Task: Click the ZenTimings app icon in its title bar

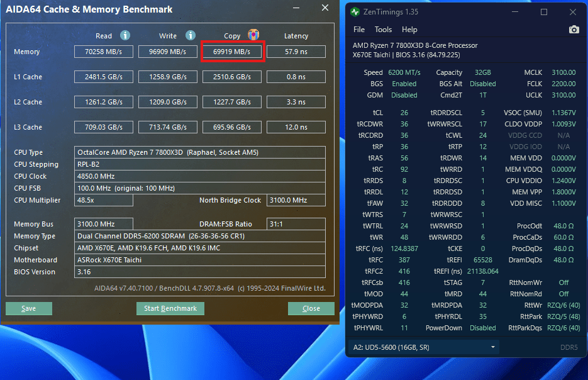Action: (355, 12)
